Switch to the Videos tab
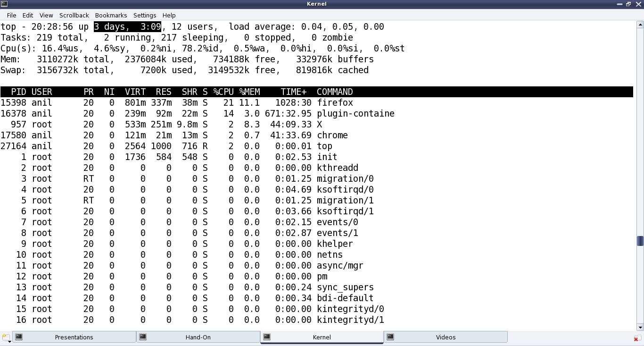Image resolution: width=644 pixels, height=346 pixels. pos(446,337)
